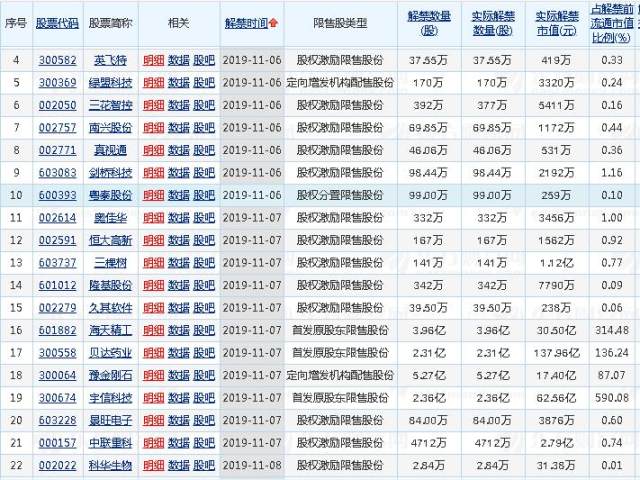Select 1.12亿 market value cell

tap(557, 263)
